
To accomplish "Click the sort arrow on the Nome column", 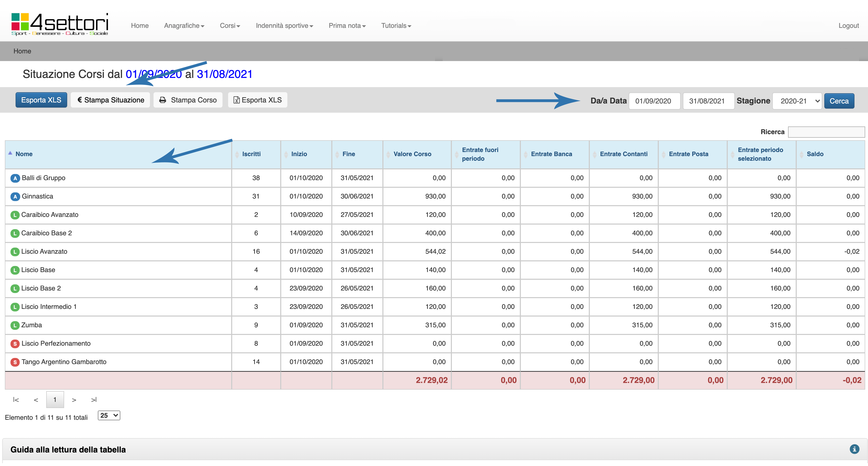I will [10, 153].
